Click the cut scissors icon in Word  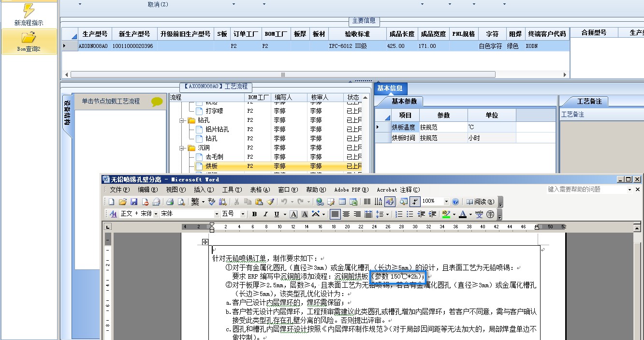pyautogui.click(x=236, y=202)
